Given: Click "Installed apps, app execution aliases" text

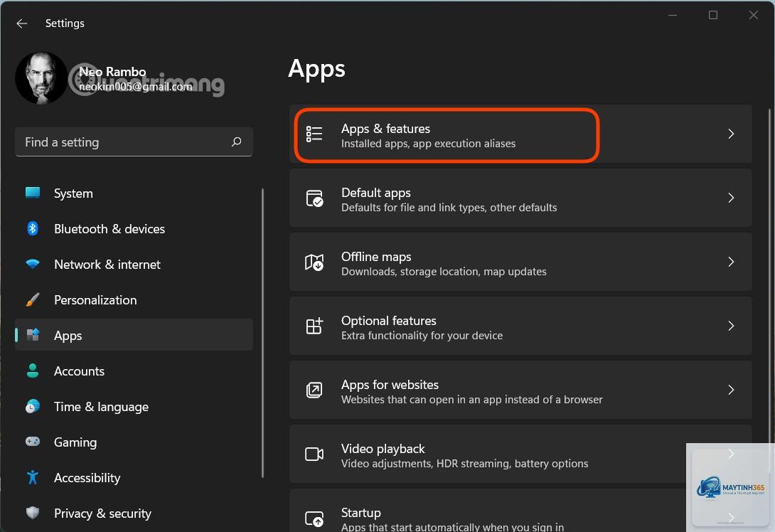Looking at the screenshot, I should 428,144.
